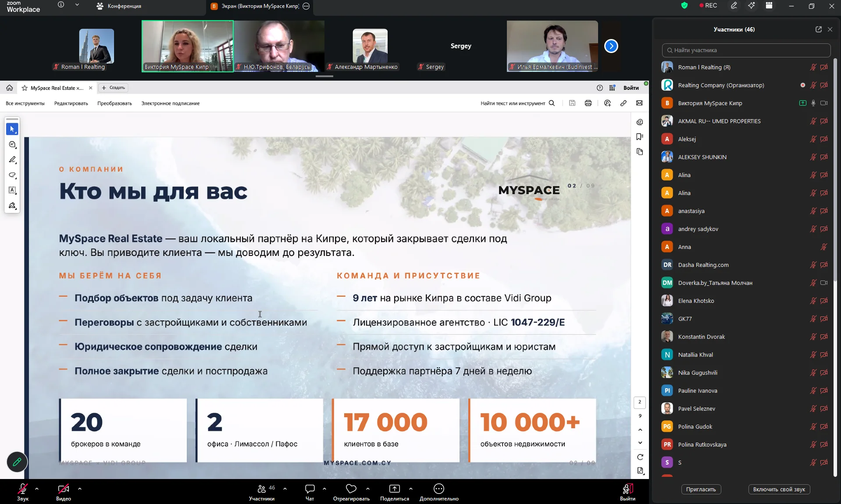This screenshot has width=841, height=504.
Task: Select the highlighter pen tool in the left PDF toolbar
Action: pos(12,160)
